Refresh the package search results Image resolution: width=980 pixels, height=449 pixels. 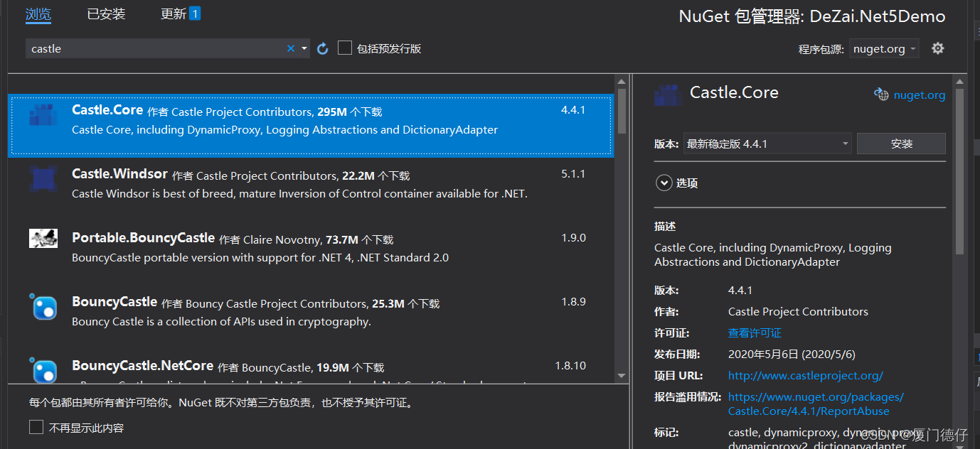[x=322, y=48]
